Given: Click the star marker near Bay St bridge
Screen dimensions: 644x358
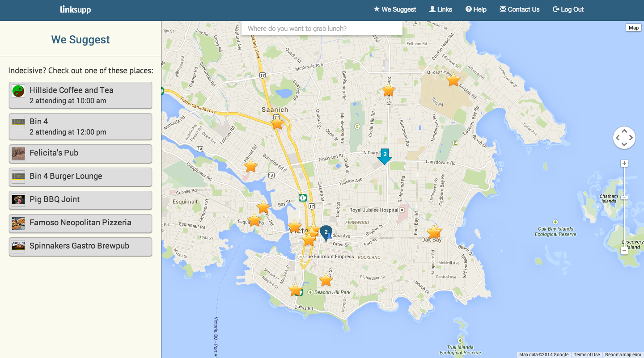Looking at the screenshot, I should pos(263,207).
